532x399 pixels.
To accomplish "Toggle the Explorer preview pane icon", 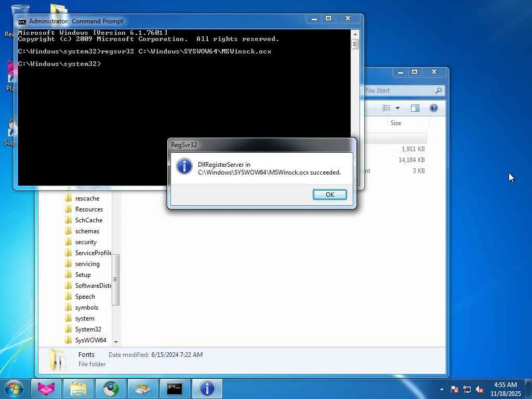I will tap(415, 108).
